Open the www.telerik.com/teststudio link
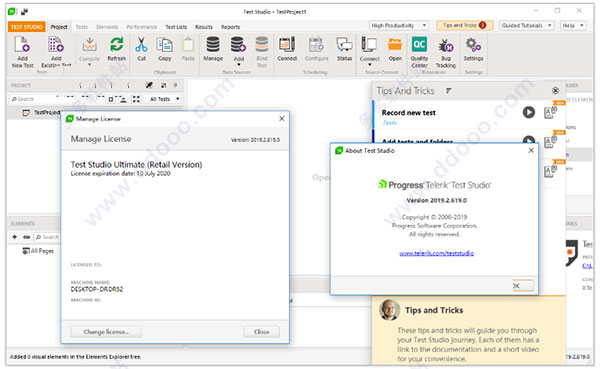This screenshot has width=600, height=369. coord(436,253)
